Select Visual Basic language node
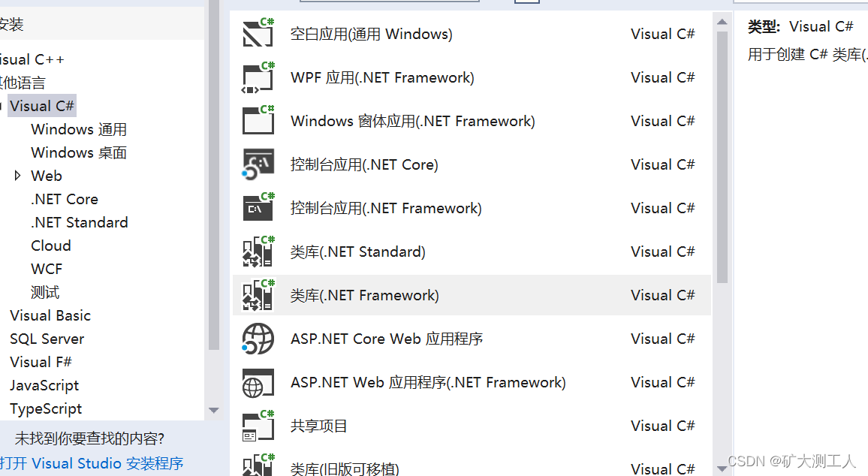868x476 pixels. 50,315
